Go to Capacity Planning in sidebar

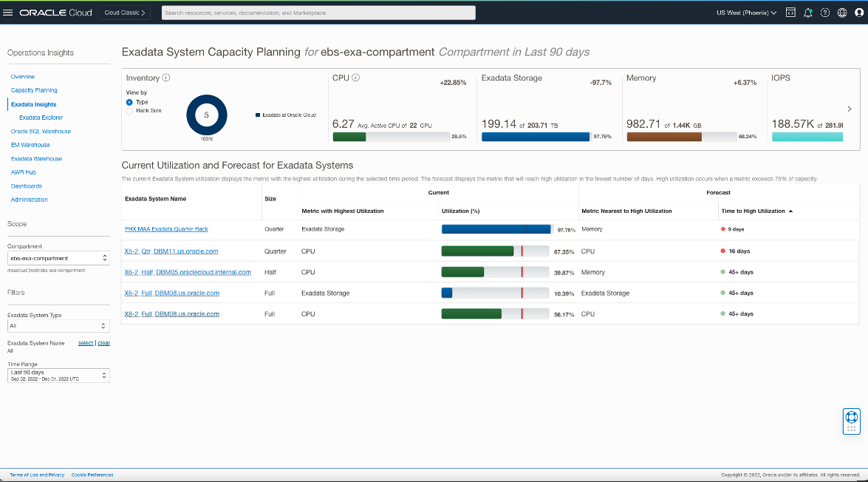(x=34, y=90)
